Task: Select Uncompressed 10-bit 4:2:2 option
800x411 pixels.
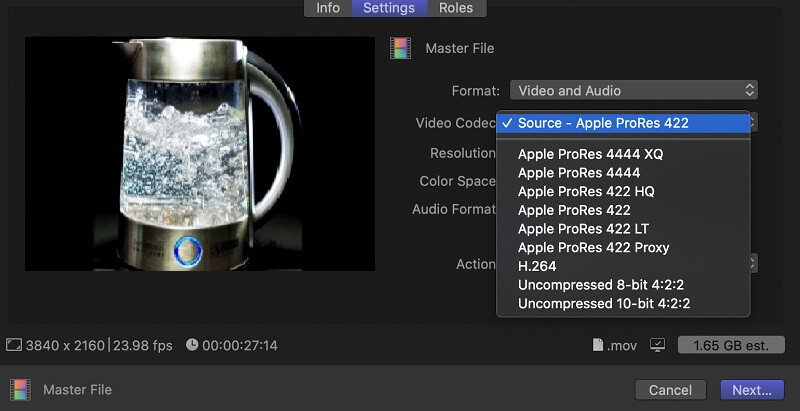Action: click(x=604, y=303)
